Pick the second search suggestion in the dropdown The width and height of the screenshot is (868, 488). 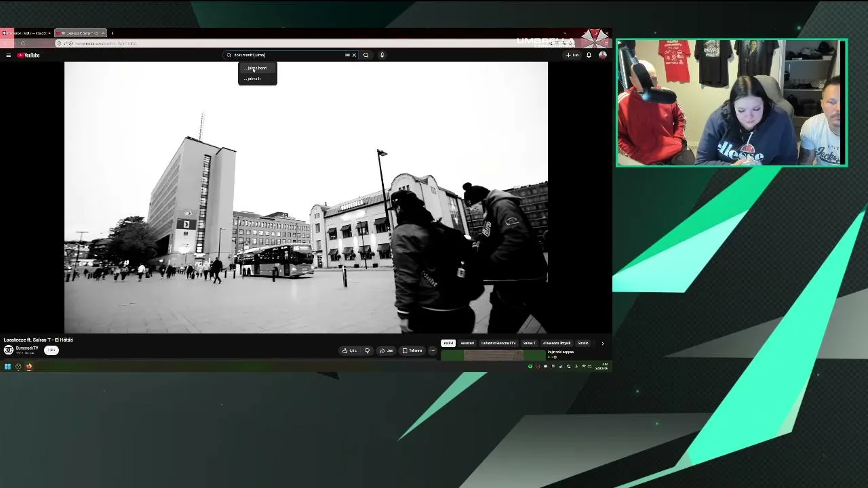[258, 79]
